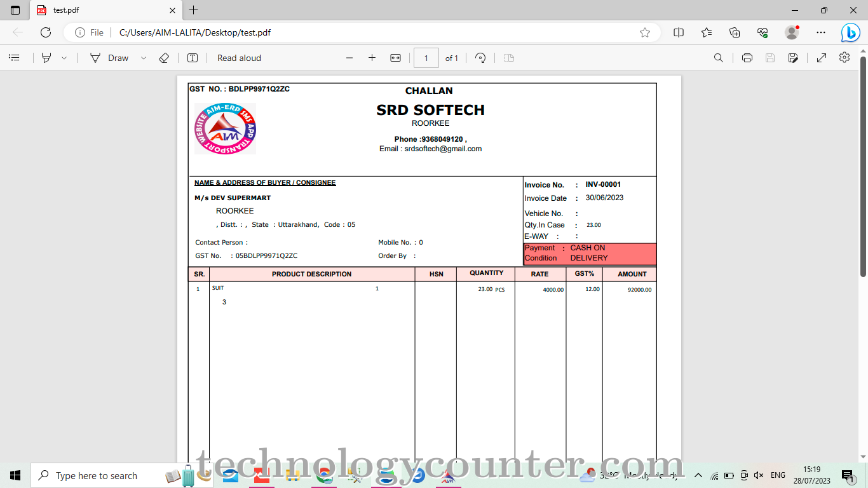Viewport: 868px width, 488px height.
Task: Click the PRODUCT DESCRIPTION column header
Action: click(311, 274)
